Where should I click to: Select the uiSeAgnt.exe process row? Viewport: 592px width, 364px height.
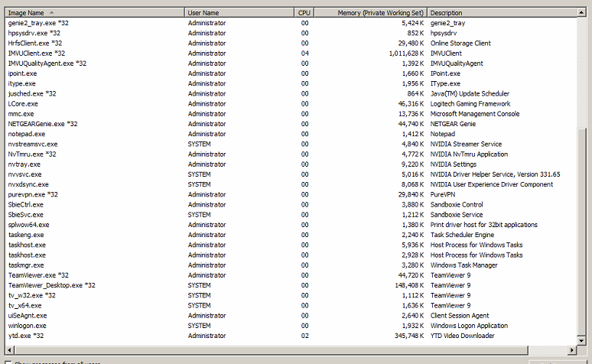pos(291,316)
